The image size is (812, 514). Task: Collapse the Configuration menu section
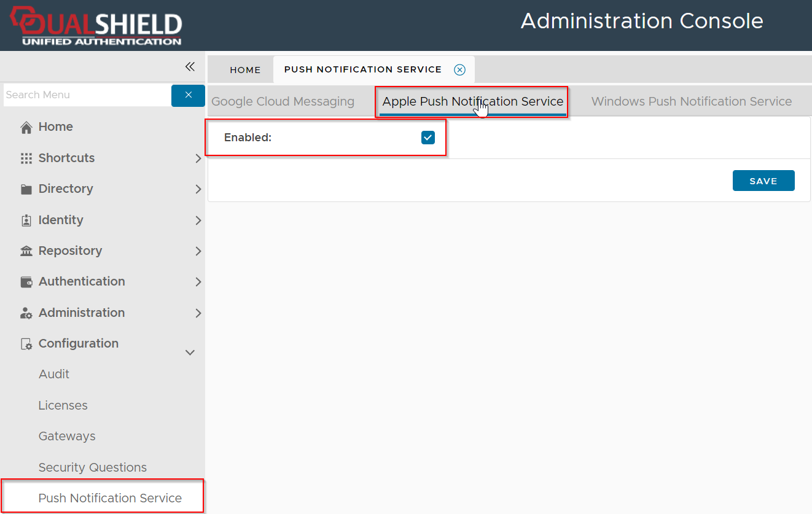coord(190,352)
